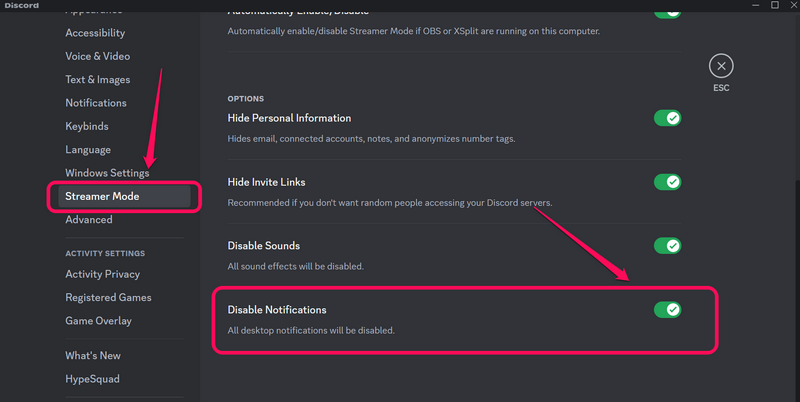Close settings with the ESC circle icon

point(721,66)
